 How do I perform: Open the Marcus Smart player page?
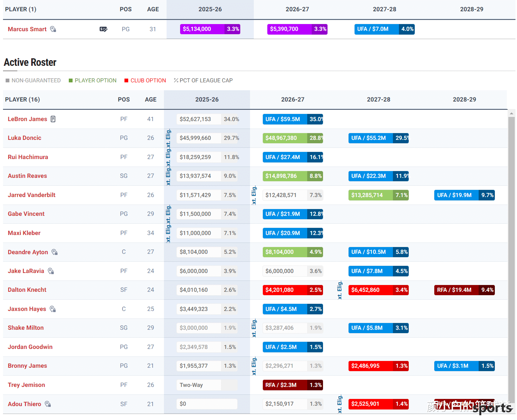[x=27, y=29]
